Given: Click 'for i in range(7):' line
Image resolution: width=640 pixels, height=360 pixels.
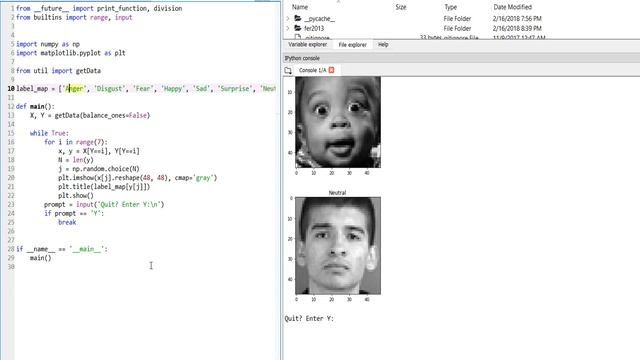Looking at the screenshot, I should click(x=76, y=142).
